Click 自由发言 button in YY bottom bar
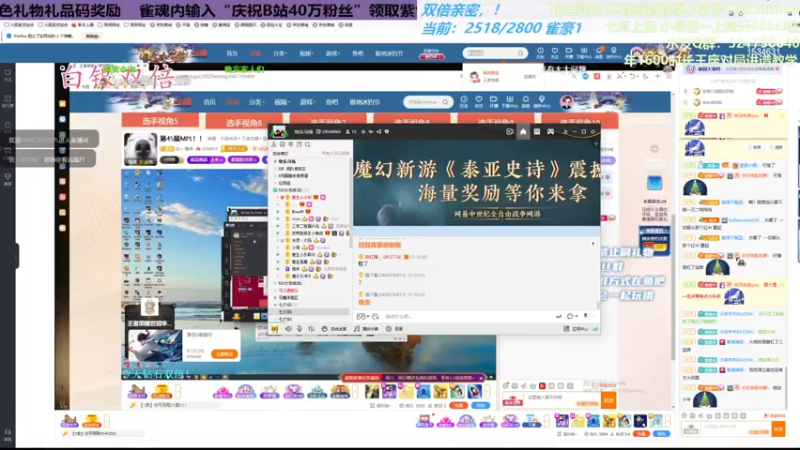800x450 pixels. click(334, 329)
